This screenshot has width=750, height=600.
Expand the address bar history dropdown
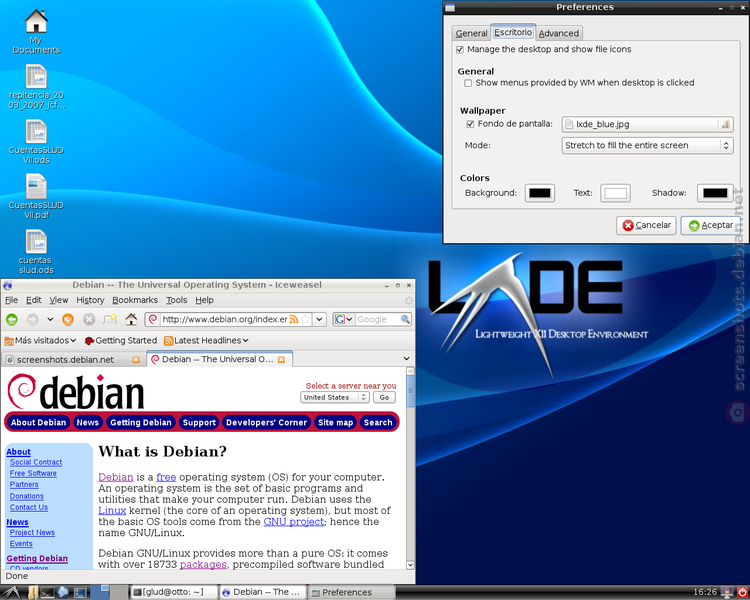(x=320, y=319)
